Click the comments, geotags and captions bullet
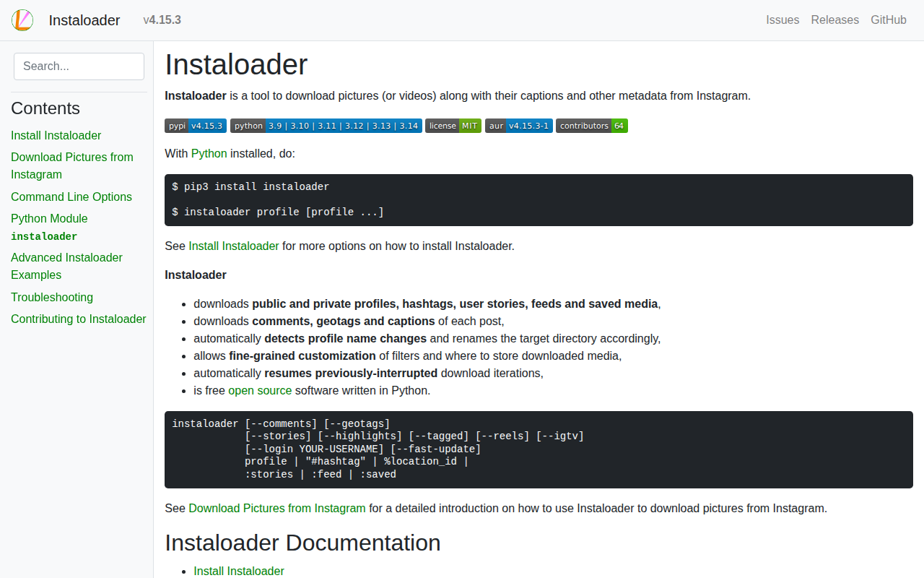Image resolution: width=924 pixels, height=578 pixels. [349, 321]
